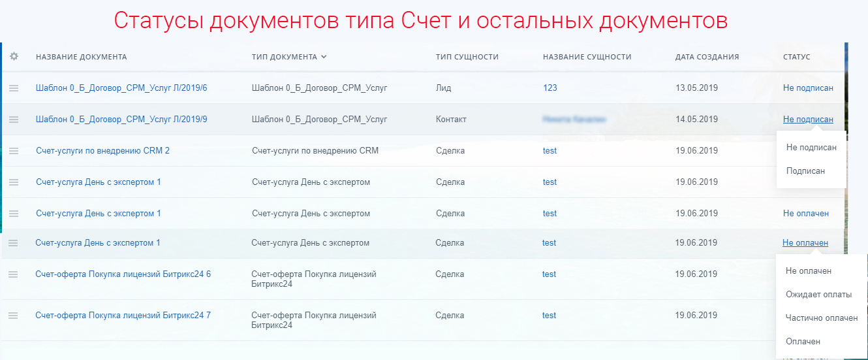The image size is (868, 360).
Task: Choose Ожидает оплаты from status menu
Action: point(818,295)
